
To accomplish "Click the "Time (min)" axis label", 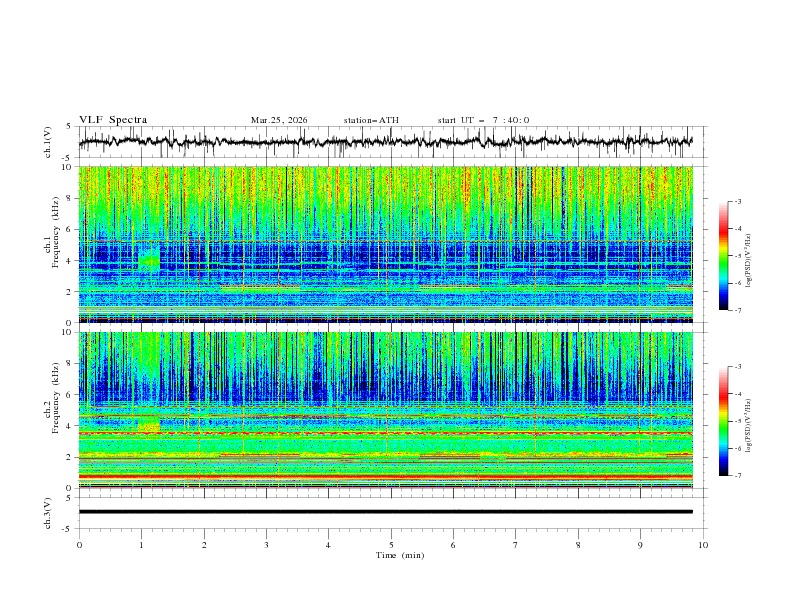I will (400, 555).
